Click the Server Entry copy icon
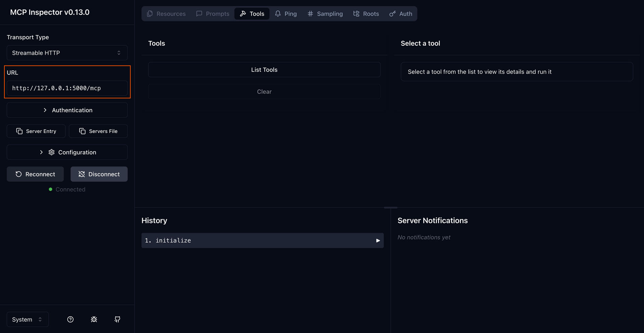The image size is (644, 333). point(19,131)
